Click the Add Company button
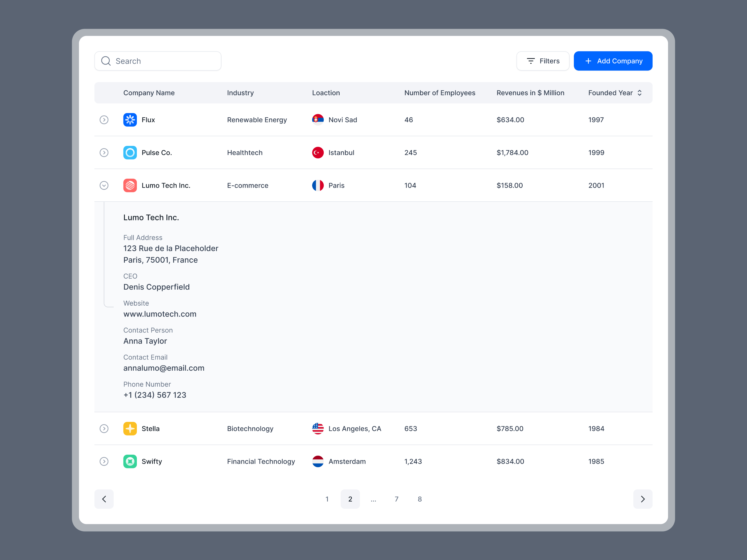This screenshot has height=560, width=747. point(613,61)
